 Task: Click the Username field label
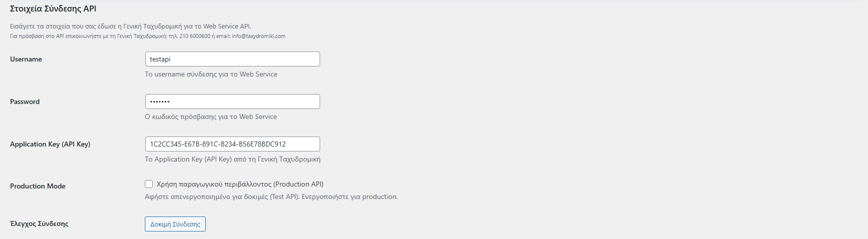pos(26,59)
